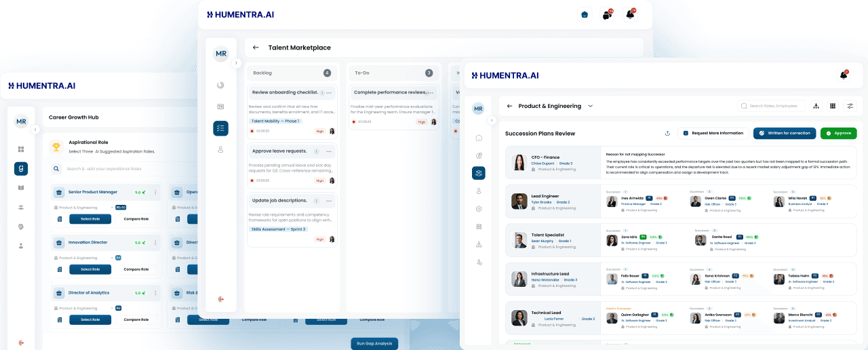Click Run Gap Analysis button
The height and width of the screenshot is (350, 868).
coord(374,344)
